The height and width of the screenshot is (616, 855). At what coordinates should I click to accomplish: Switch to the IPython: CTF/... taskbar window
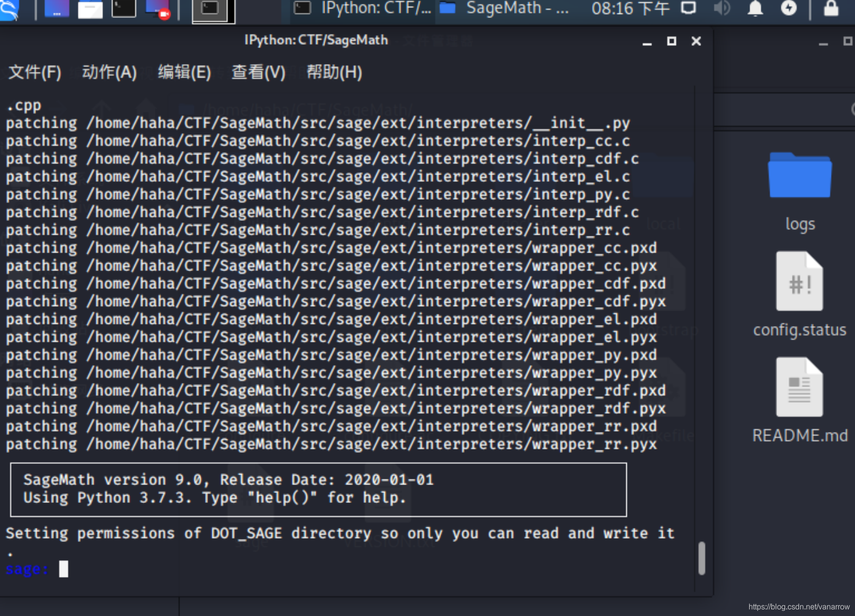pyautogui.click(x=363, y=8)
